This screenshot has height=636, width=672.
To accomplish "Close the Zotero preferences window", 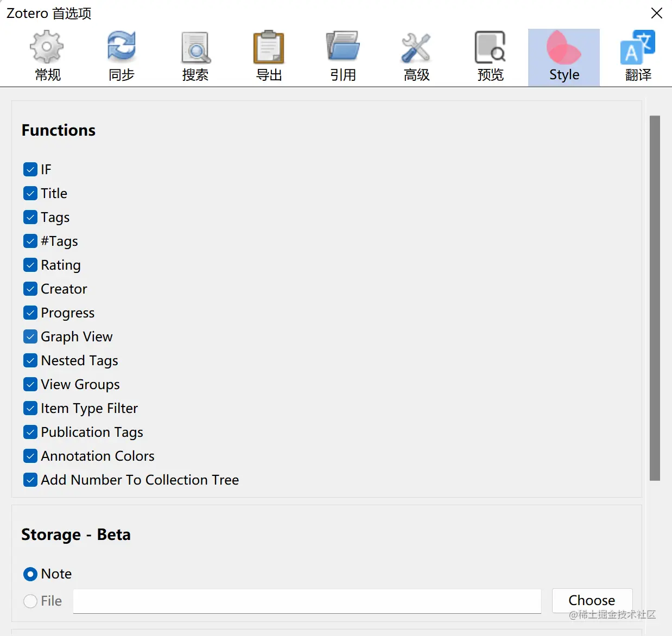I will 657,13.
